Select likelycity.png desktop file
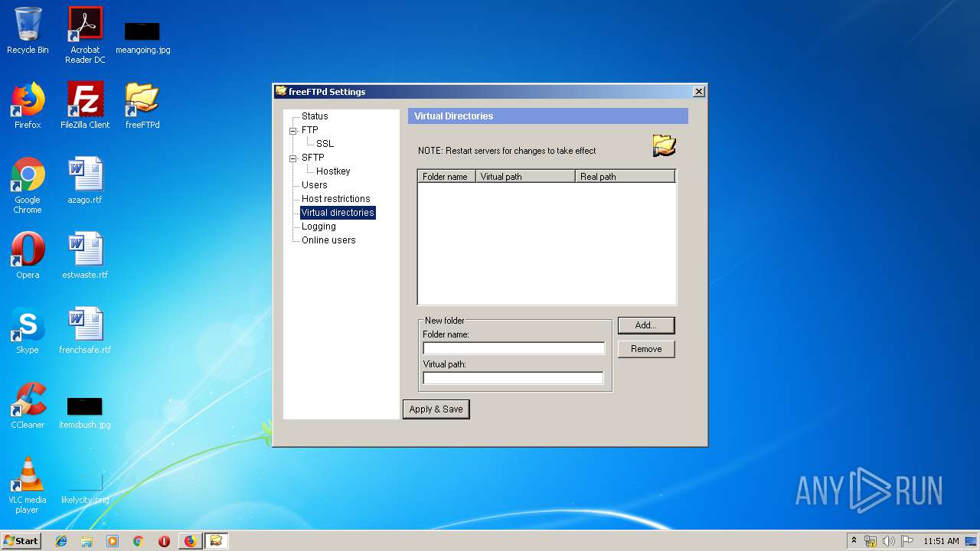 click(x=85, y=488)
